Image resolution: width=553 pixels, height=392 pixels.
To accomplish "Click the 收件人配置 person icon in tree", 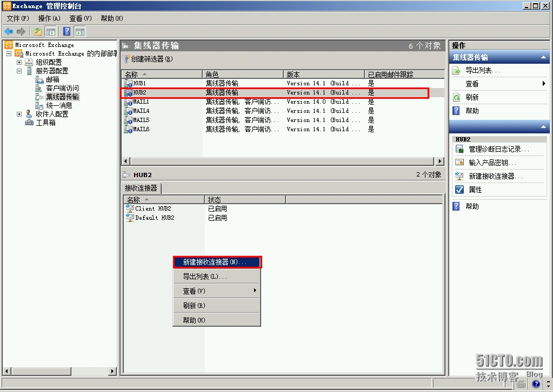I will [x=29, y=114].
